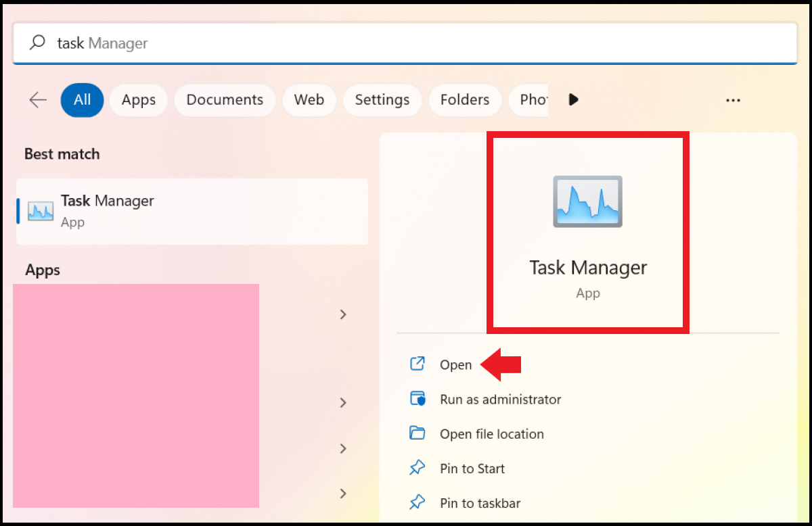Click the Open external-link icon
This screenshot has height=526, width=812.
[418, 364]
